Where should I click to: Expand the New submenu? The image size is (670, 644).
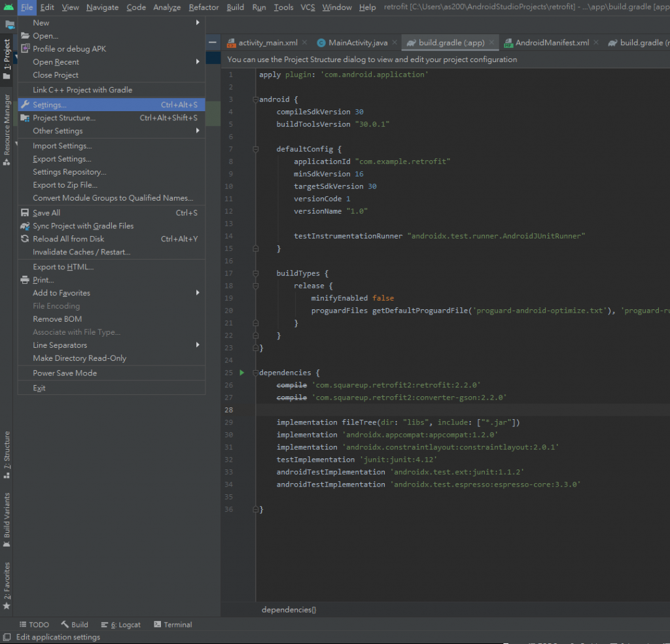point(111,23)
